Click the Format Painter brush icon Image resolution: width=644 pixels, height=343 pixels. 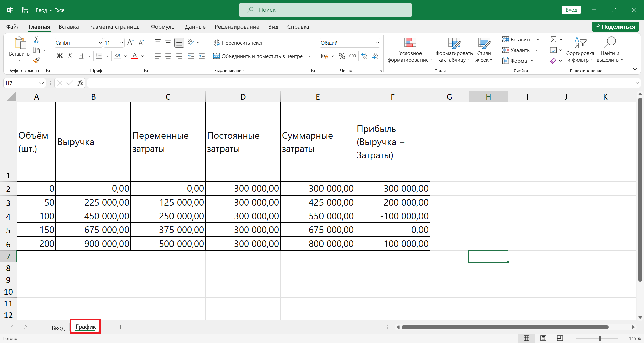click(x=36, y=60)
